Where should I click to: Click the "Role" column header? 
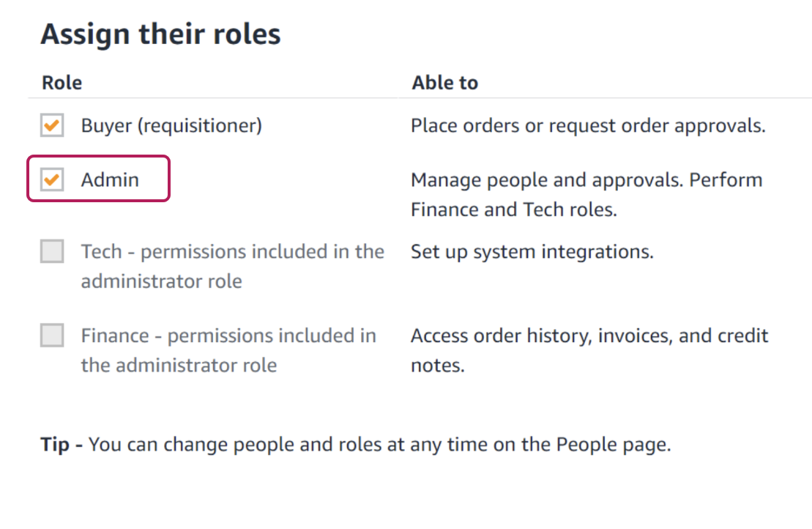click(62, 82)
